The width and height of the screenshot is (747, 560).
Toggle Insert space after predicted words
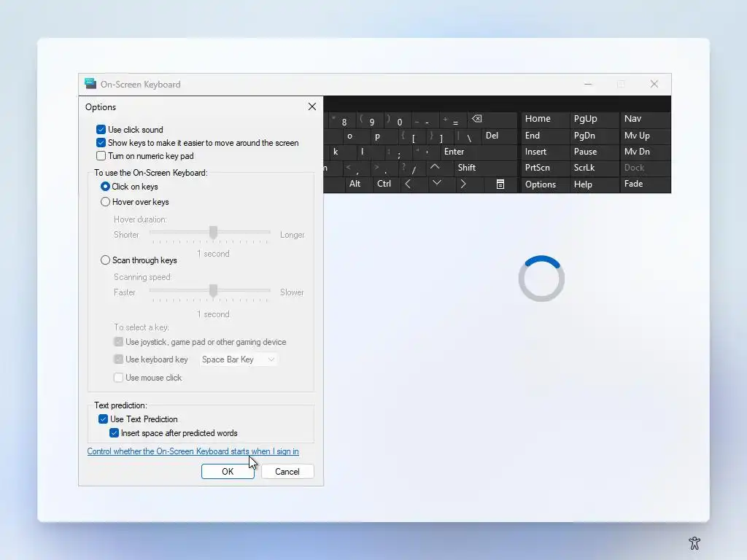coord(114,433)
